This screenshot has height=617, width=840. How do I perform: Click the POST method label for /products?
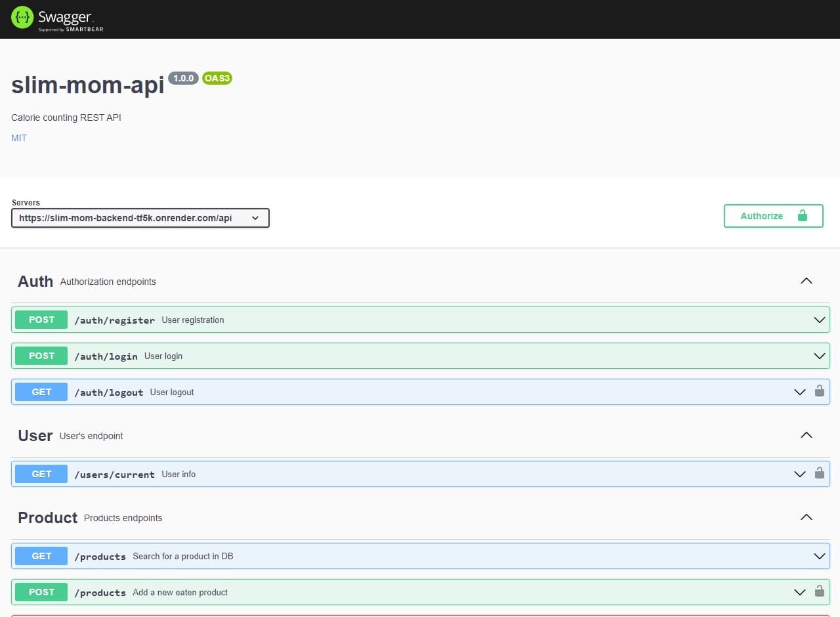[x=41, y=592]
